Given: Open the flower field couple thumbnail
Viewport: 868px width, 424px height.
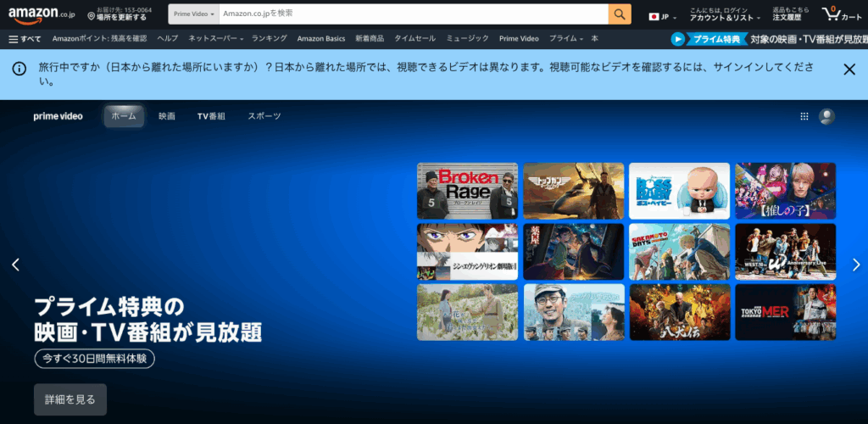Looking at the screenshot, I should (x=467, y=312).
